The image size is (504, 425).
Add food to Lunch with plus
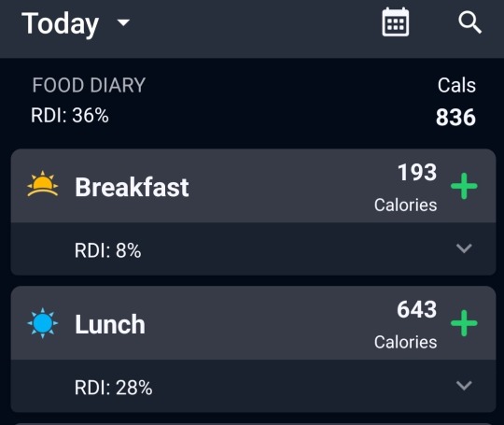pyautogui.click(x=464, y=323)
